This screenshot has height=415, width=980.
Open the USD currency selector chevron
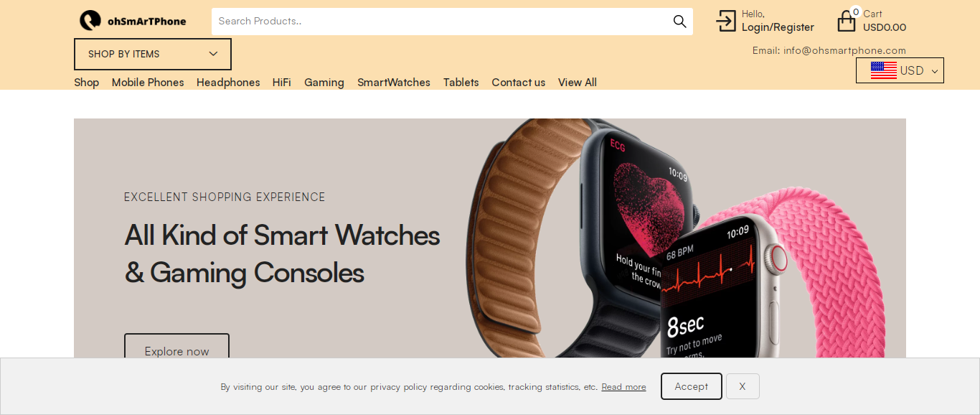pos(934,71)
